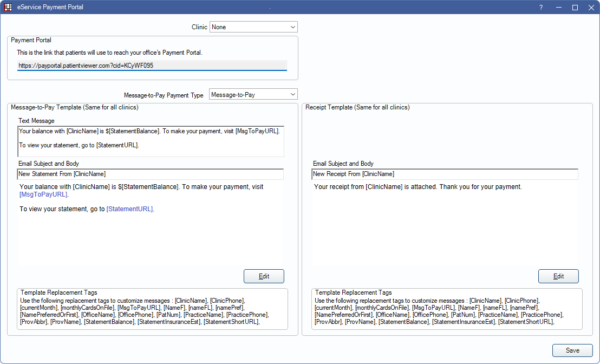
Task: Save the payment portal settings
Action: click(572, 350)
